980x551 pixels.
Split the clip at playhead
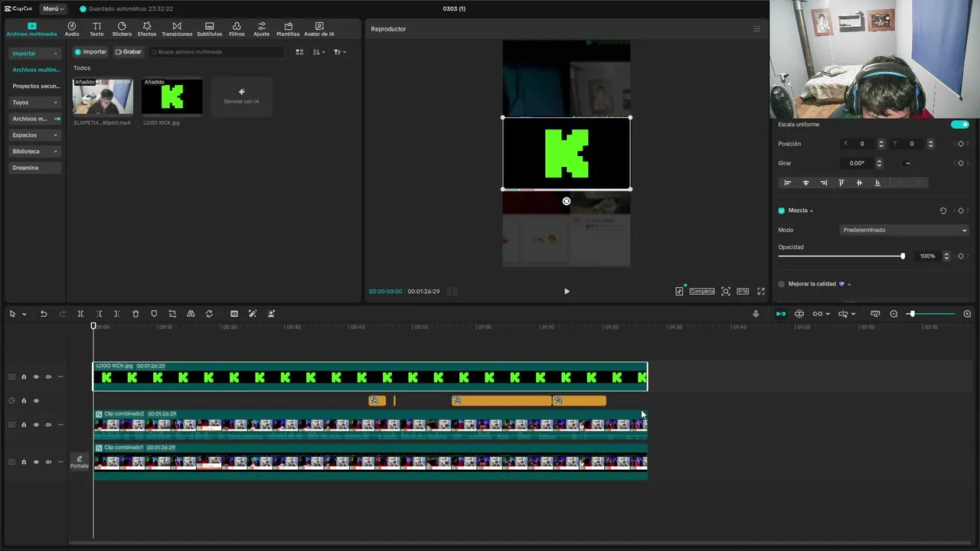(80, 314)
